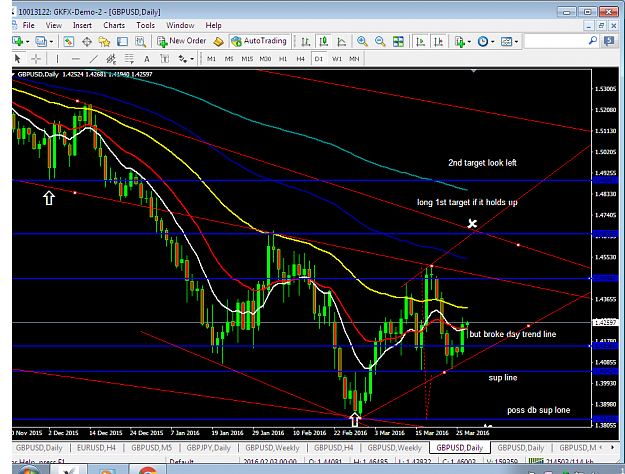Open the Insert menu
Image resolution: width=625 pixels, height=474 pixels.
click(82, 25)
